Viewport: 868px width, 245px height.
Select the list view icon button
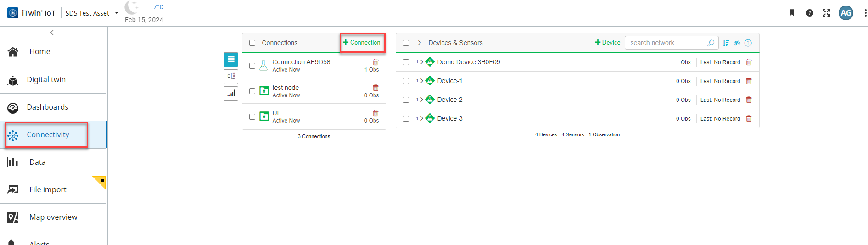point(231,59)
